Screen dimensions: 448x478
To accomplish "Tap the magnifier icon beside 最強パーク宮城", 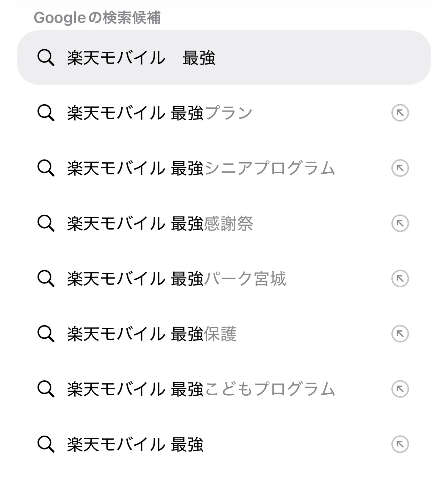I will click(x=45, y=279).
